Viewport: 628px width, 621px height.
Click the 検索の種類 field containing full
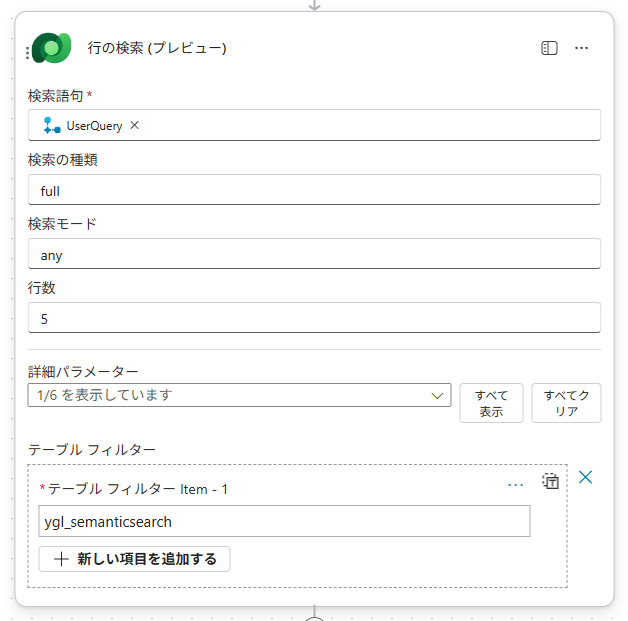[314, 190]
